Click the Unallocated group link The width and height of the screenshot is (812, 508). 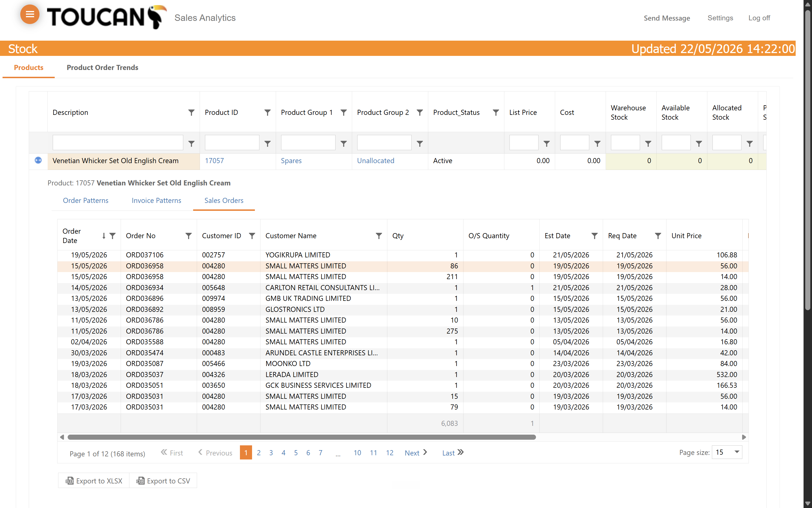[376, 161]
